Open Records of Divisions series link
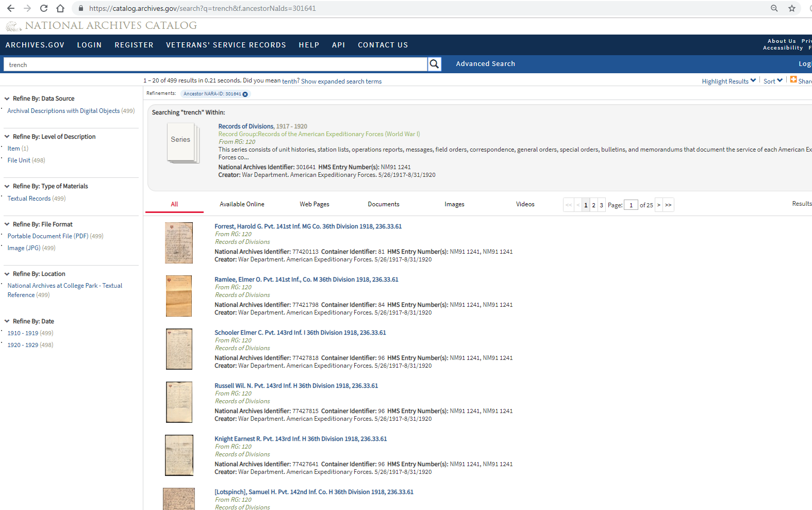Image resolution: width=812 pixels, height=510 pixels. pos(246,126)
